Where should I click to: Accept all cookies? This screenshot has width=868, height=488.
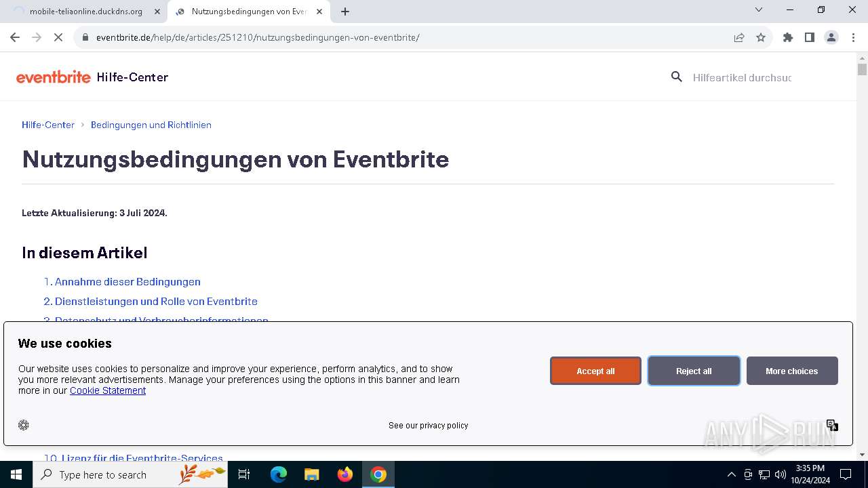pos(595,371)
